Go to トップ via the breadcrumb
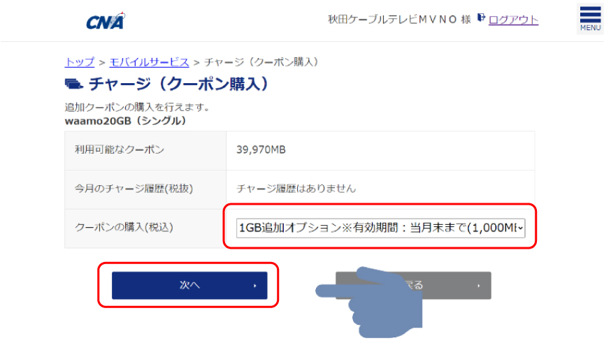604x364 pixels. (80, 62)
